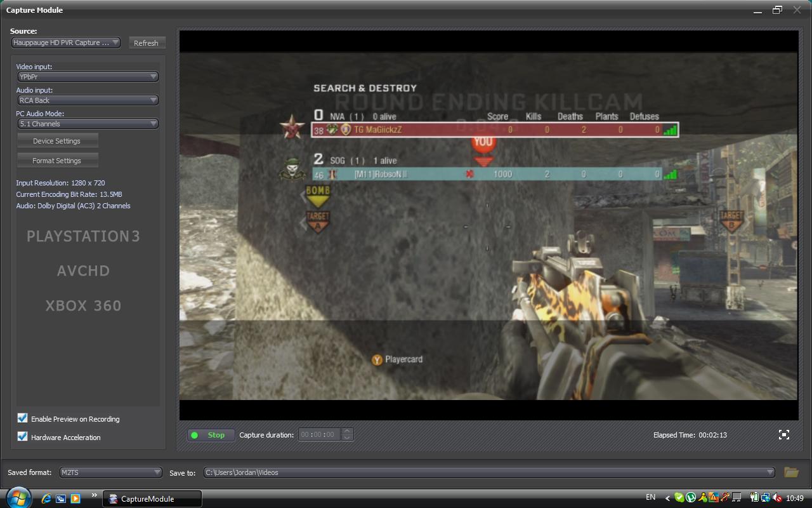Click the EN language indicator
The height and width of the screenshot is (508, 812).
pyautogui.click(x=650, y=497)
